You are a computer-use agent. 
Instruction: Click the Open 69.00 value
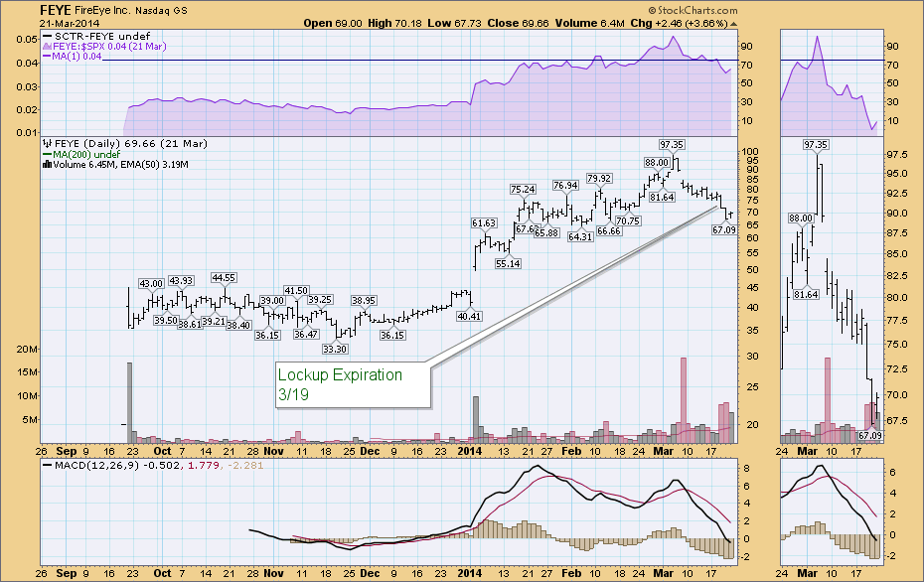point(333,23)
